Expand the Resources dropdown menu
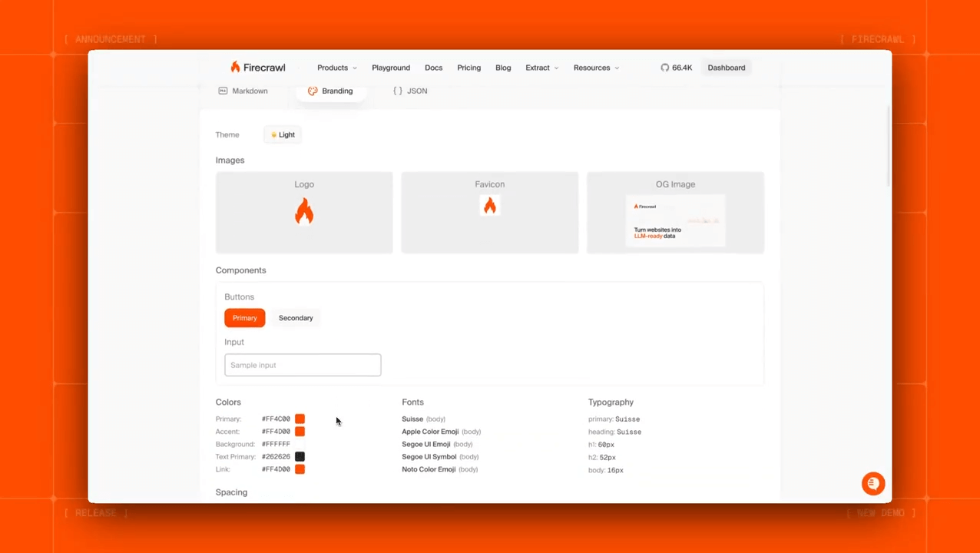 click(x=596, y=68)
